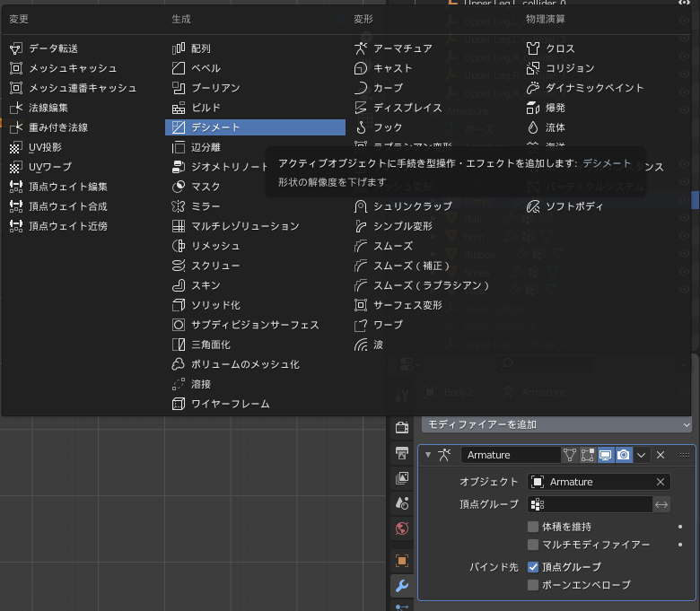Screen dimensions: 700x611
Task: Toggle Armature modifier edit mode display
Action: pyautogui.click(x=588, y=455)
